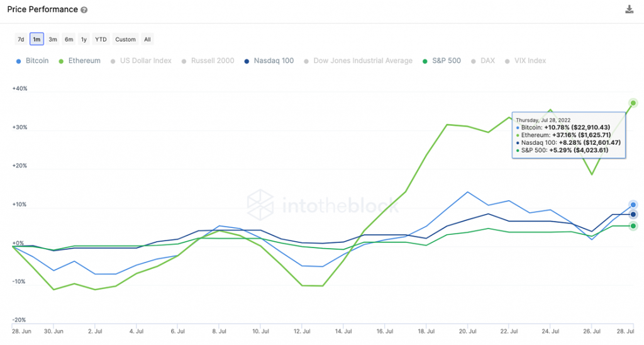644x345 pixels.
Task: Click the Ethereum endpoint marker on Jul 28
Action: point(633,103)
